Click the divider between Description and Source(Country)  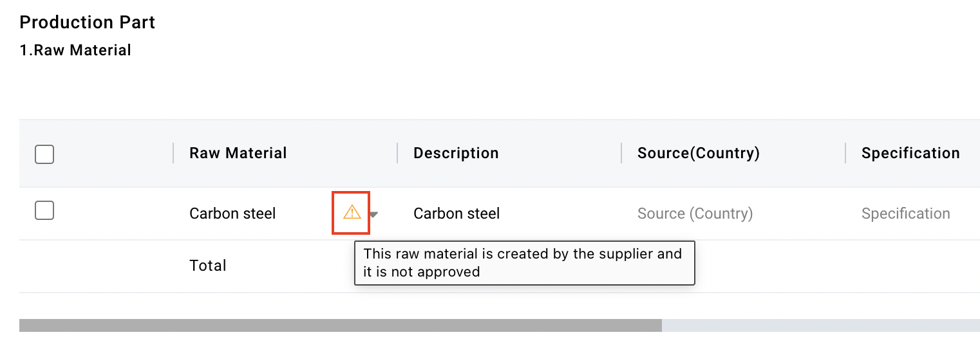(621, 153)
